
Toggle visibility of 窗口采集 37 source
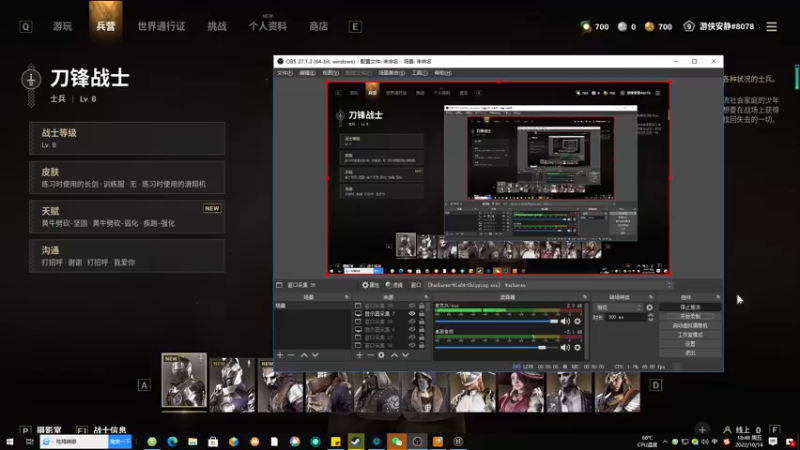(412, 337)
